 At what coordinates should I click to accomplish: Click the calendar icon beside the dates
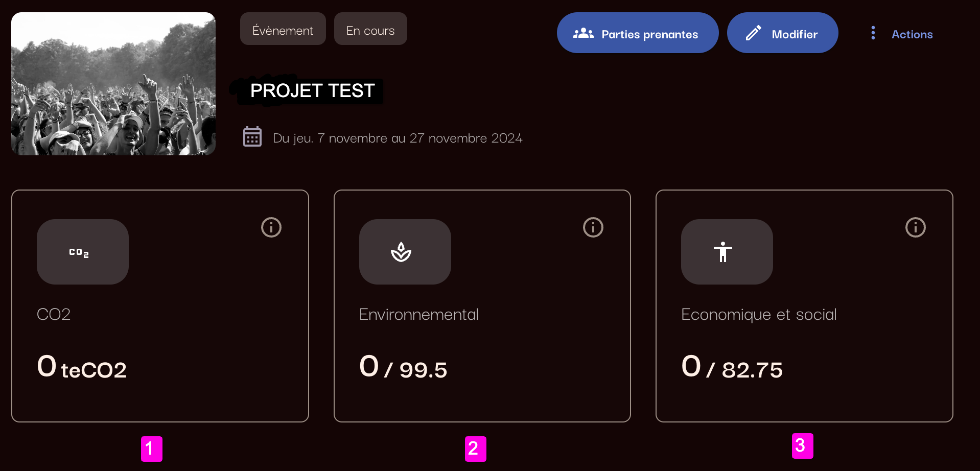tap(252, 137)
